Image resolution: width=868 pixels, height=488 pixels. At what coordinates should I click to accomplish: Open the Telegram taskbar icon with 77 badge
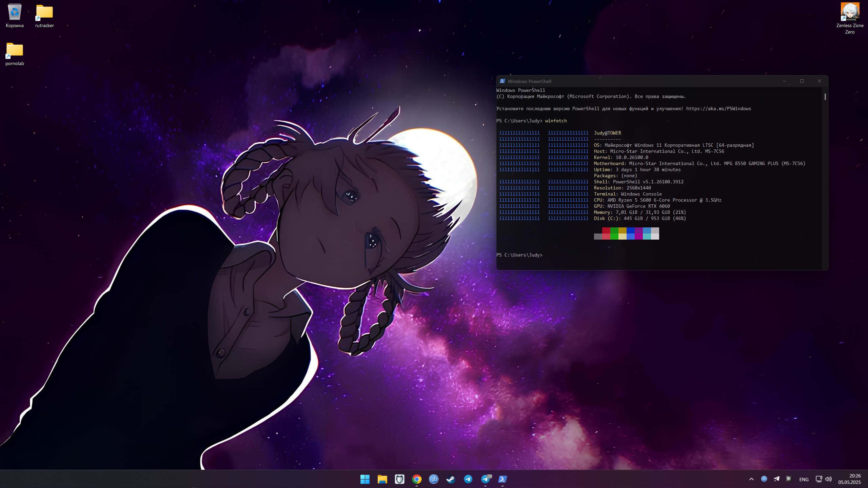point(486,479)
